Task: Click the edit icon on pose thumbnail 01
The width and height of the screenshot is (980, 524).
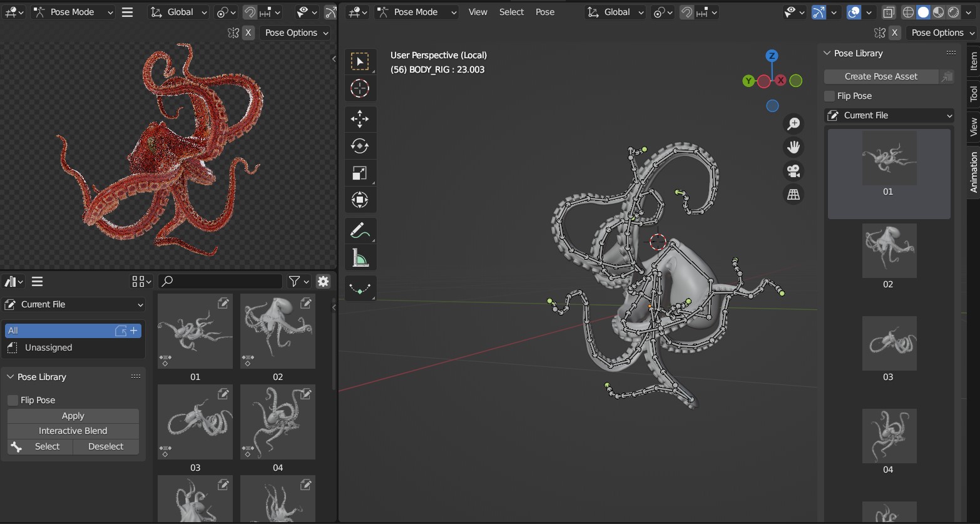Action: coord(223,303)
